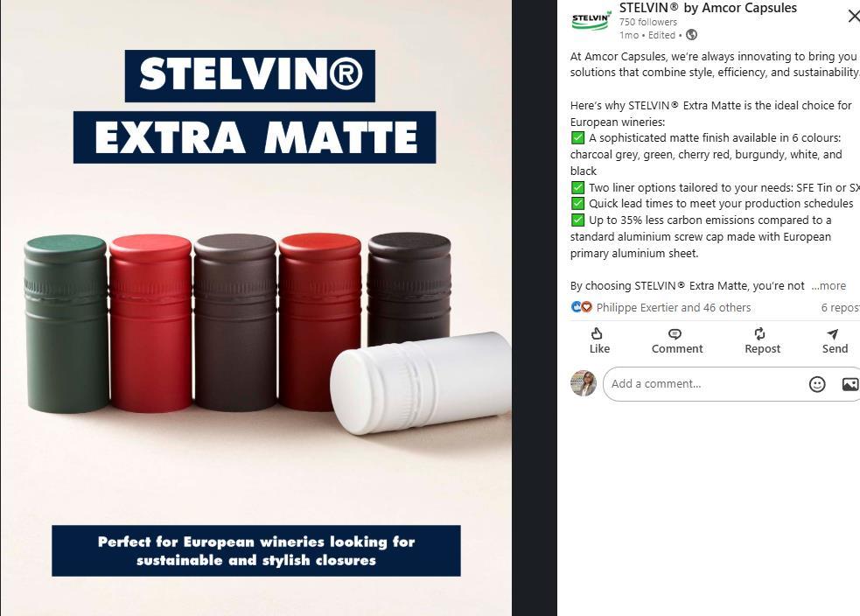Click the reactions icons beside Philippe Exertier
The width and height of the screenshot is (860, 616).
(x=582, y=307)
